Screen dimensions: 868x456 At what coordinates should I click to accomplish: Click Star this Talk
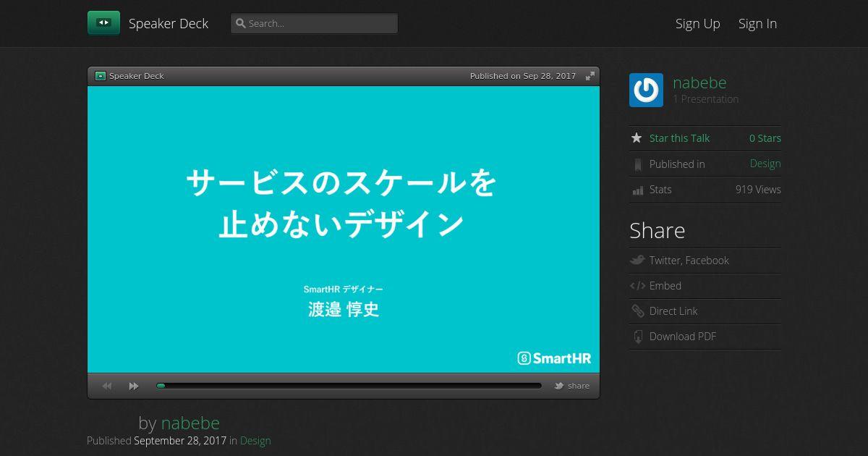point(679,138)
